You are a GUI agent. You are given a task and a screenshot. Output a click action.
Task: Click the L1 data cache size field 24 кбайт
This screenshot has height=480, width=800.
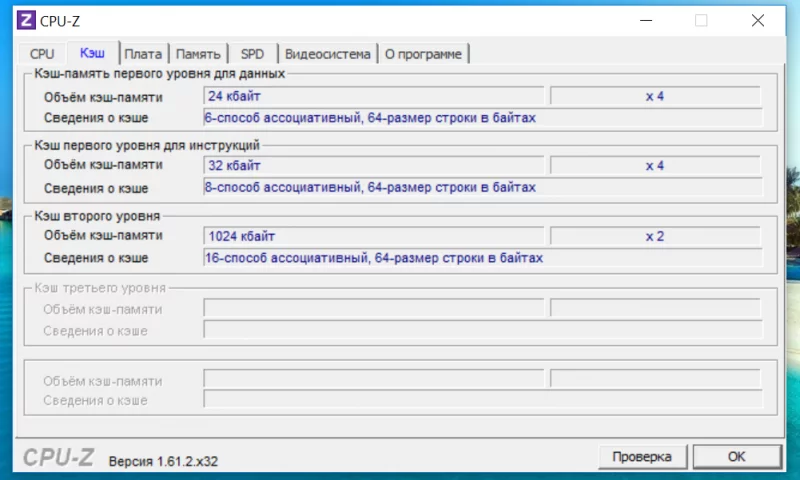point(374,96)
